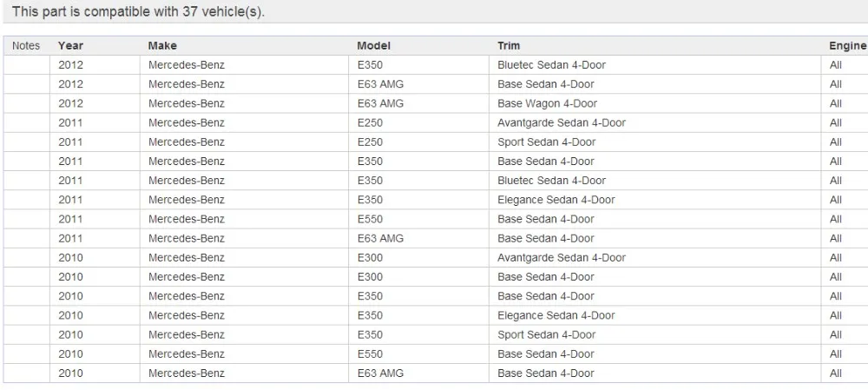
Task: Select the 2011 E350 Bluetec Sedan trim cell
Action: pyautogui.click(x=551, y=181)
